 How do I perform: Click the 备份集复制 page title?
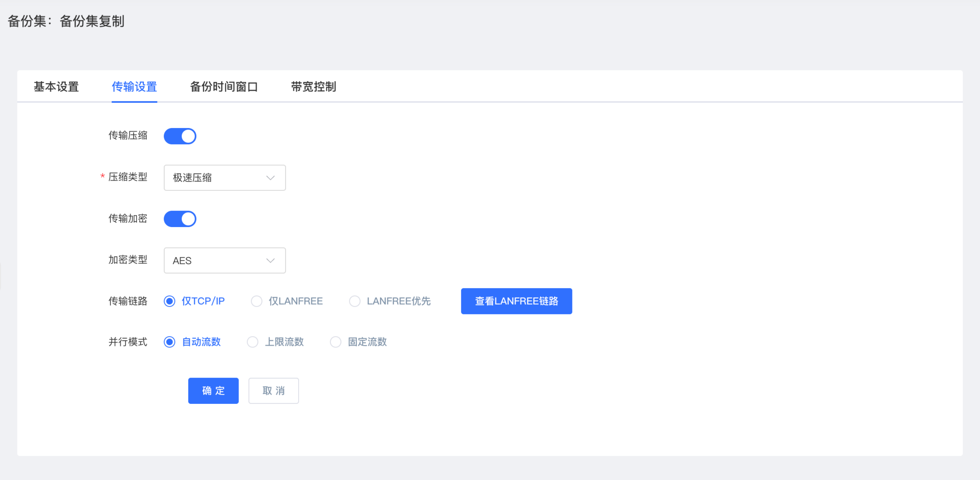point(92,21)
